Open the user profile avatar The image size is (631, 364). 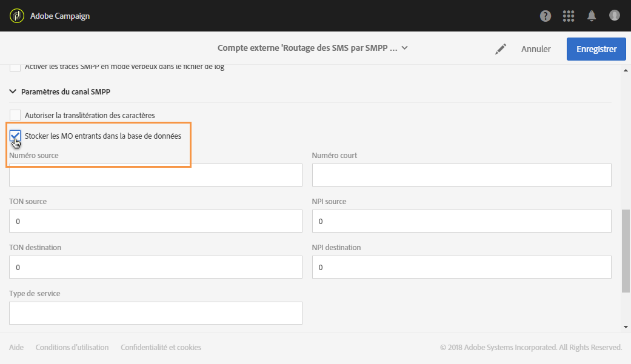(x=615, y=16)
